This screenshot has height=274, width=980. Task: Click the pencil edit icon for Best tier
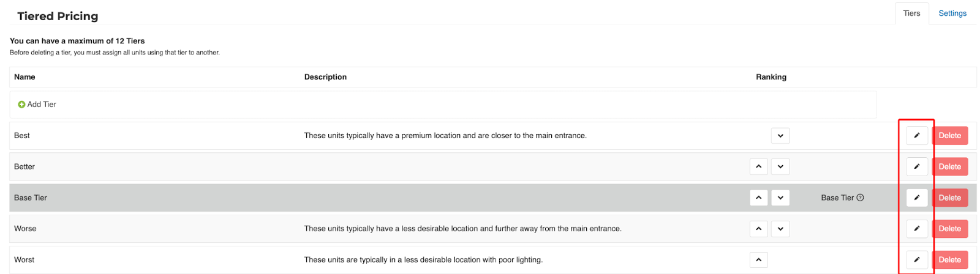(x=917, y=136)
